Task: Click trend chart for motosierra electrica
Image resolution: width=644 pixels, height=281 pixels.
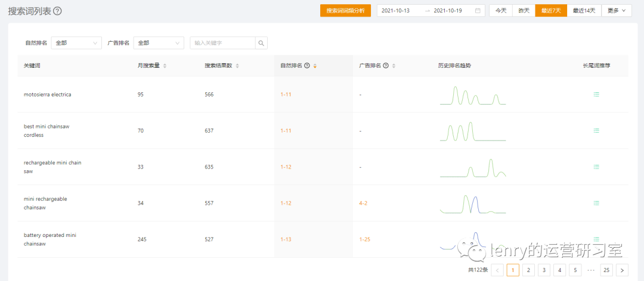Action: click(473, 95)
